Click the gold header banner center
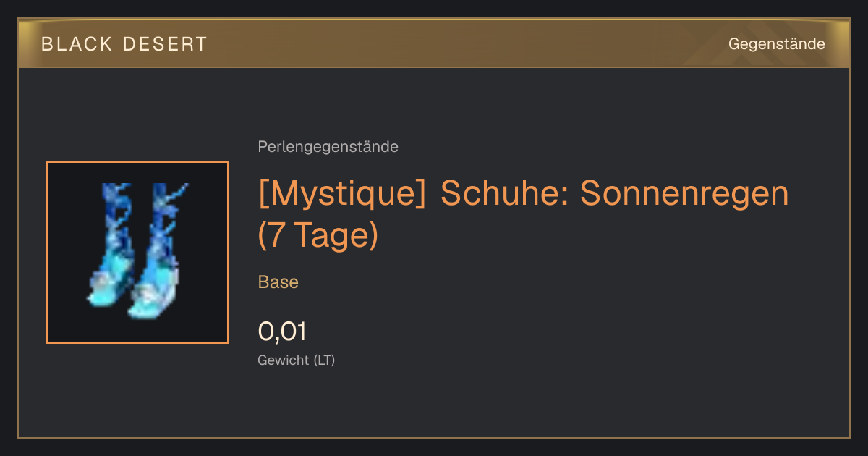The height and width of the screenshot is (456, 868). point(434,43)
